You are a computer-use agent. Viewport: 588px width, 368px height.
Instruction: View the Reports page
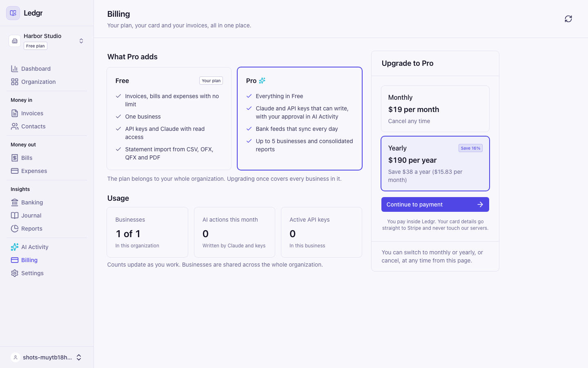click(x=47, y=229)
